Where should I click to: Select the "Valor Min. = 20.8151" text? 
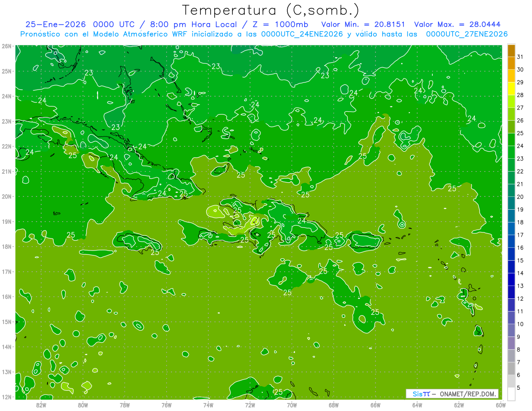click(x=364, y=25)
